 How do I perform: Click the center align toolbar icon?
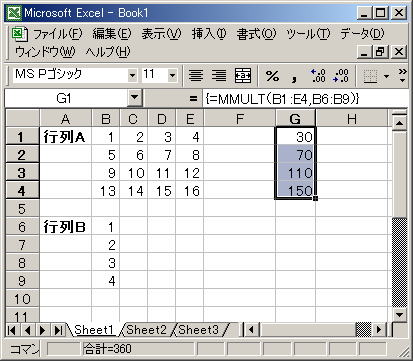pos(196,76)
